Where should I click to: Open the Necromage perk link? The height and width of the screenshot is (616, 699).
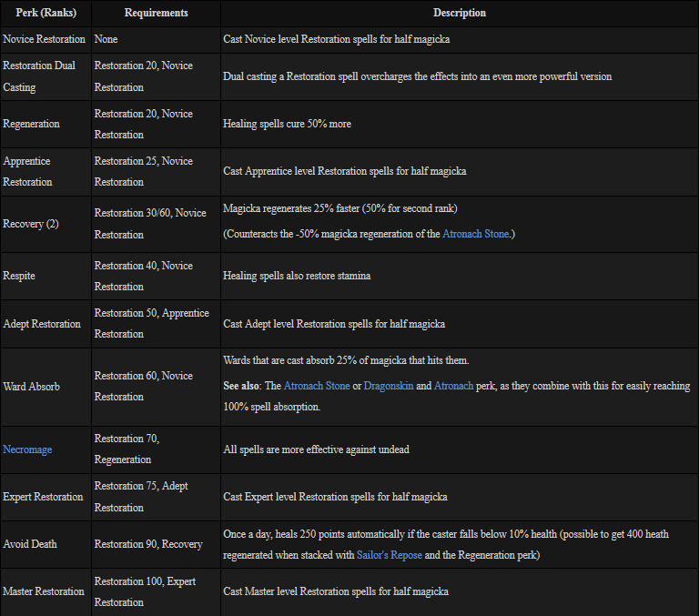pos(27,449)
